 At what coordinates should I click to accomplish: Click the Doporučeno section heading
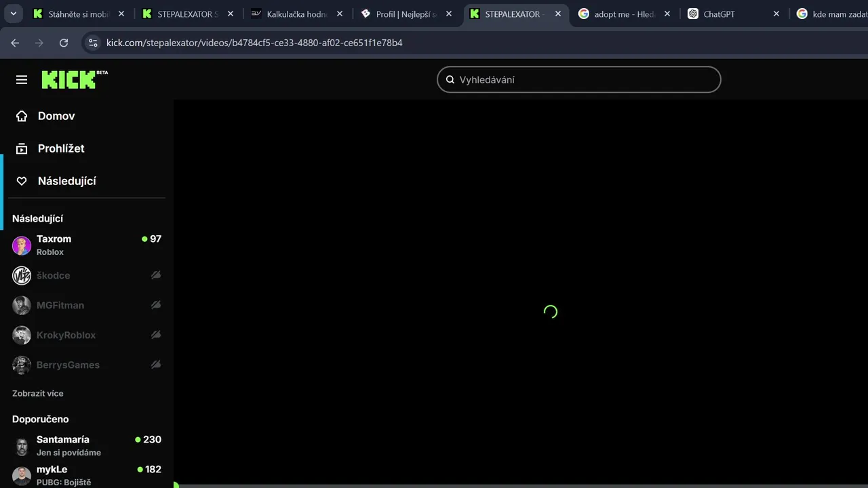coord(41,419)
